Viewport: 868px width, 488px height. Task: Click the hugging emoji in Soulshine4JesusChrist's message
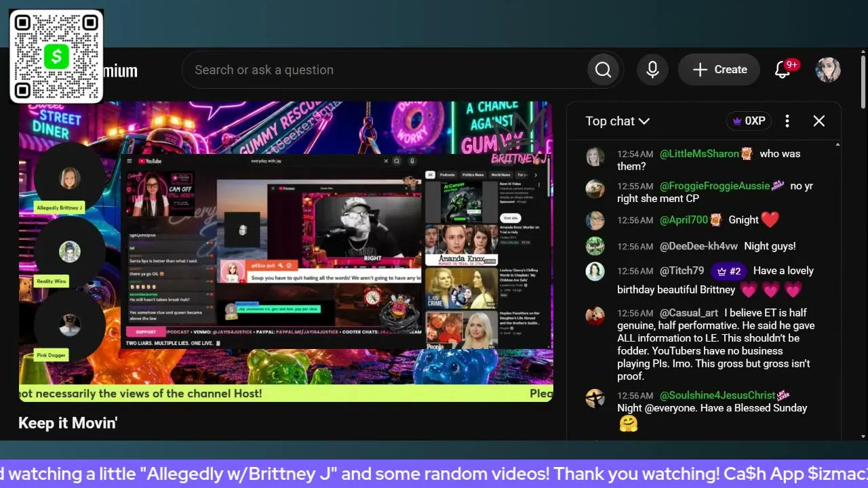tap(629, 424)
